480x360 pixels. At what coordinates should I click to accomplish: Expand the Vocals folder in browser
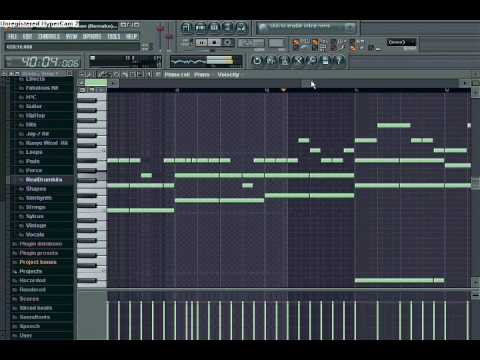click(x=35, y=235)
